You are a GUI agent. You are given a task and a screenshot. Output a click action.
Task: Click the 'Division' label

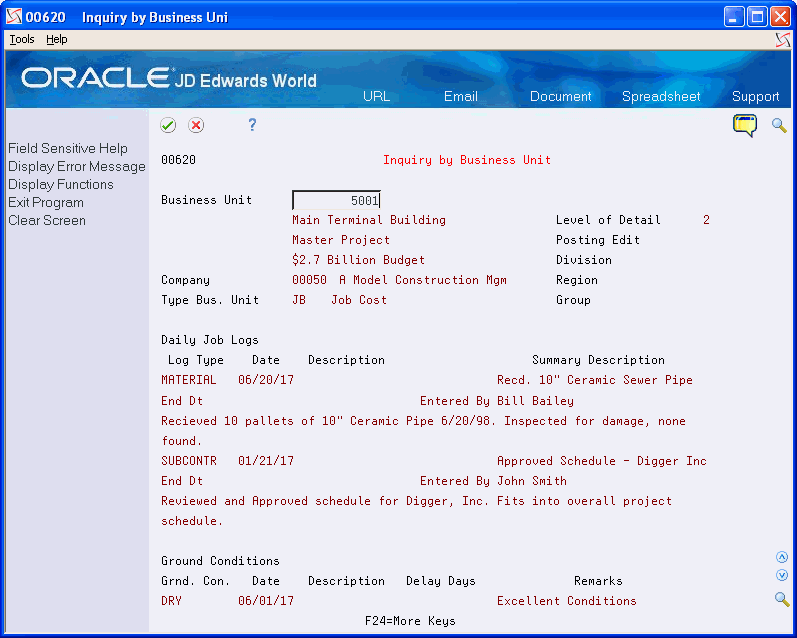[584, 260]
